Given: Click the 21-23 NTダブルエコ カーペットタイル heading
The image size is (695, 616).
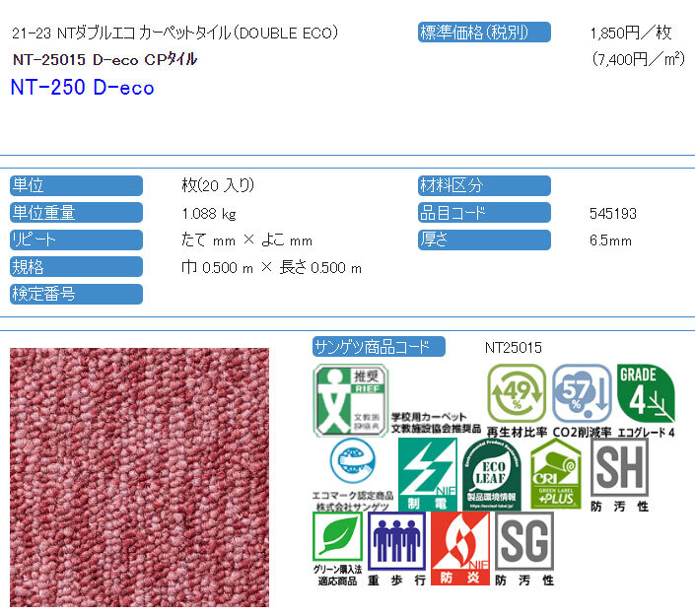Looking at the screenshot, I should click(175, 33).
